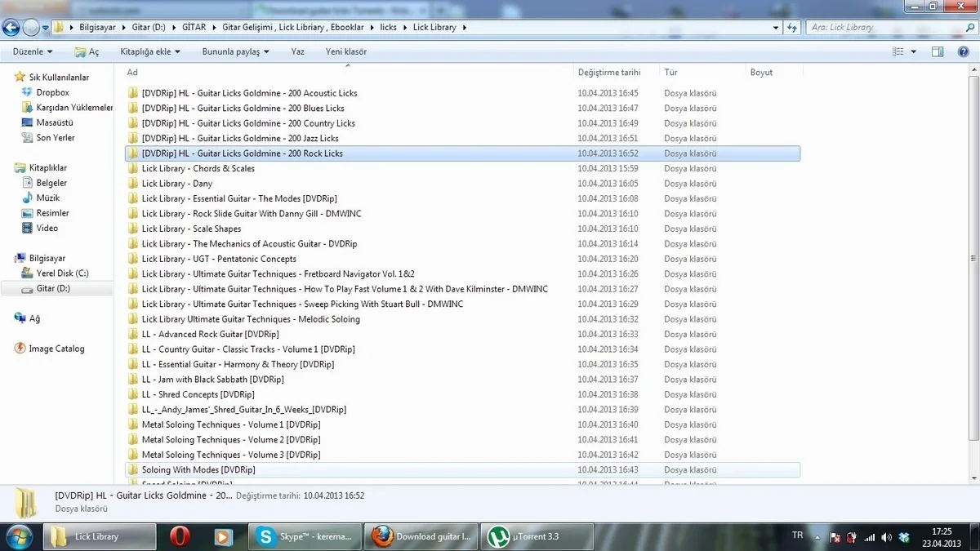The image size is (980, 551).
Task: Open media player icon on taskbar
Action: [x=222, y=536]
